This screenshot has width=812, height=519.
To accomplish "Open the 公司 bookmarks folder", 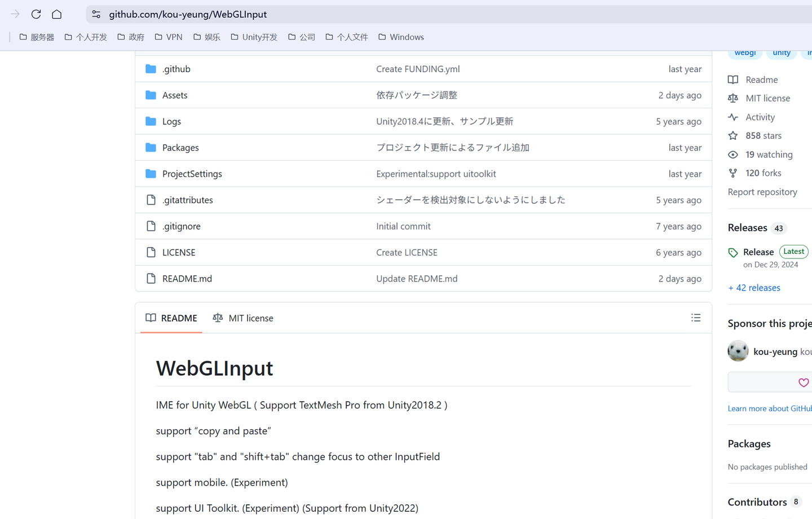I will tap(302, 37).
